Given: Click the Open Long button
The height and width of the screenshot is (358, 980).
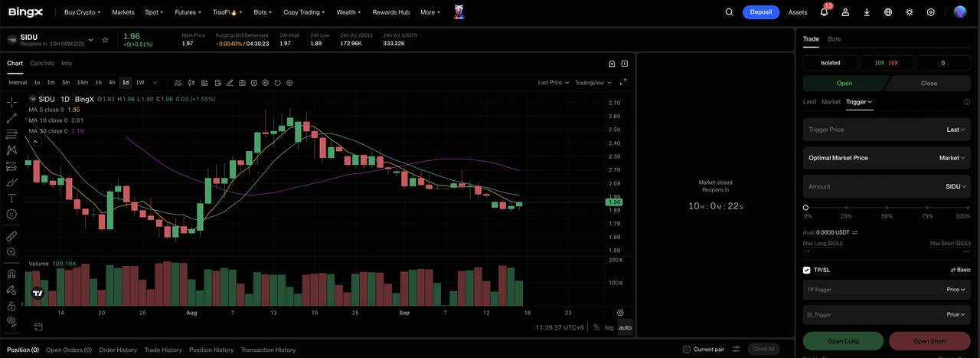Looking at the screenshot, I should coord(843,341).
